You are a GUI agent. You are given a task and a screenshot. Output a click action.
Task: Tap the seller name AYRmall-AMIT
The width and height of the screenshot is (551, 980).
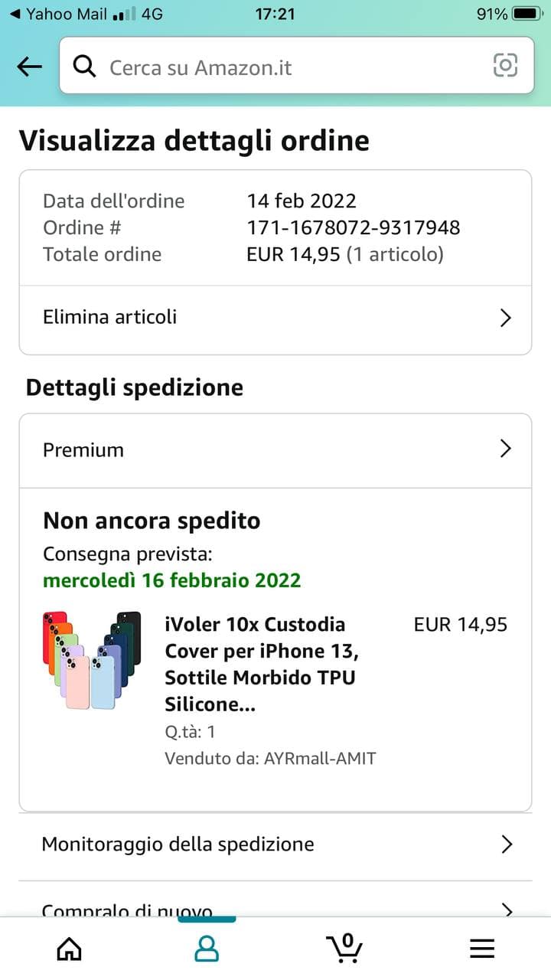coord(320,759)
